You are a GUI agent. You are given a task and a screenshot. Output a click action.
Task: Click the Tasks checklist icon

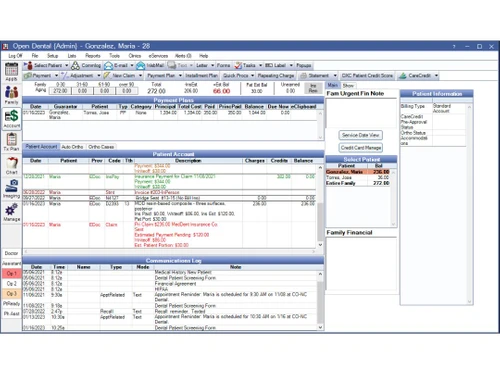point(238,65)
